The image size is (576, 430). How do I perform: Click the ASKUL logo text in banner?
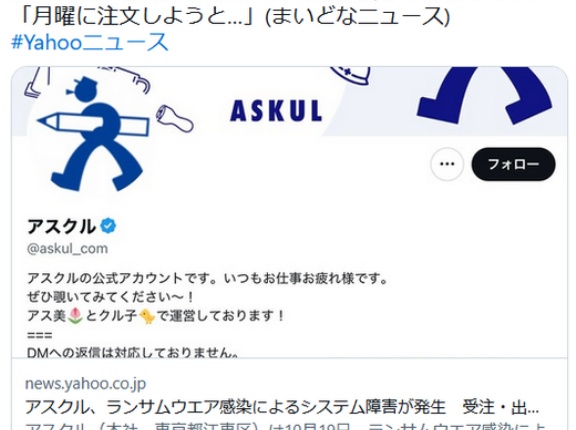tap(276, 111)
